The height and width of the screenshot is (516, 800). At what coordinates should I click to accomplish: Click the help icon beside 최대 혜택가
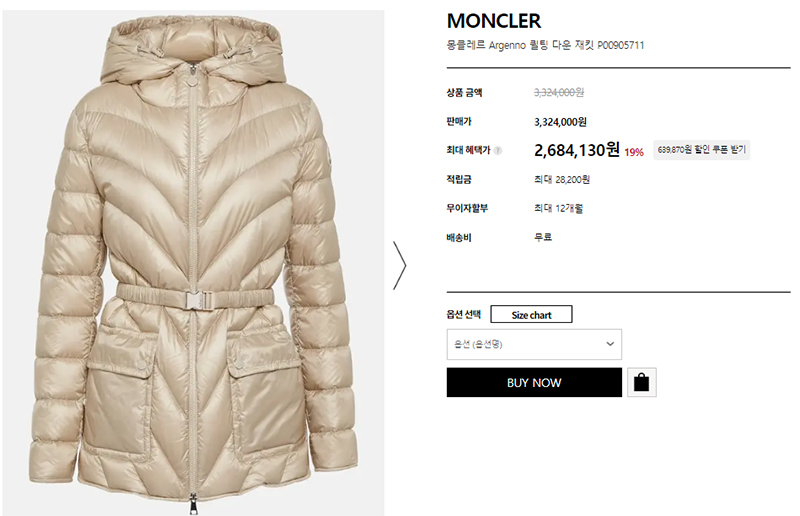point(498,151)
